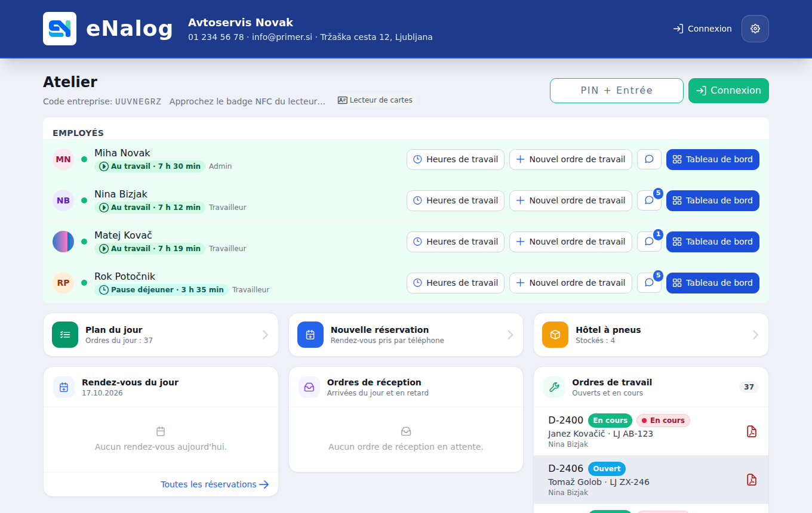Open settings via the gear icon
The width and height of the screenshot is (812, 513).
coord(755,29)
